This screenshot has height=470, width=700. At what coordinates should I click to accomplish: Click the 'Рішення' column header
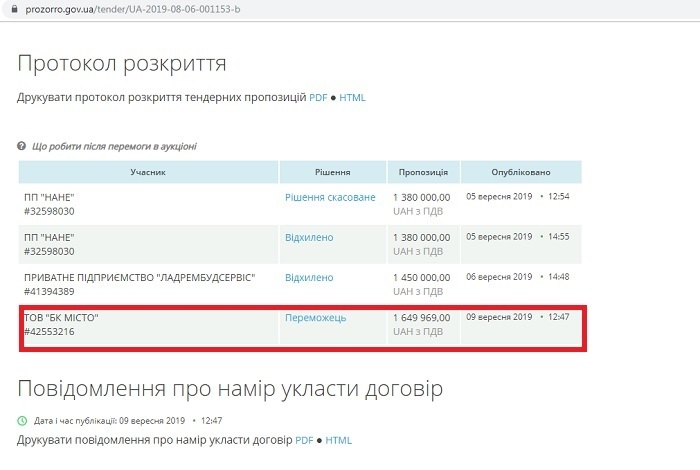(x=333, y=172)
